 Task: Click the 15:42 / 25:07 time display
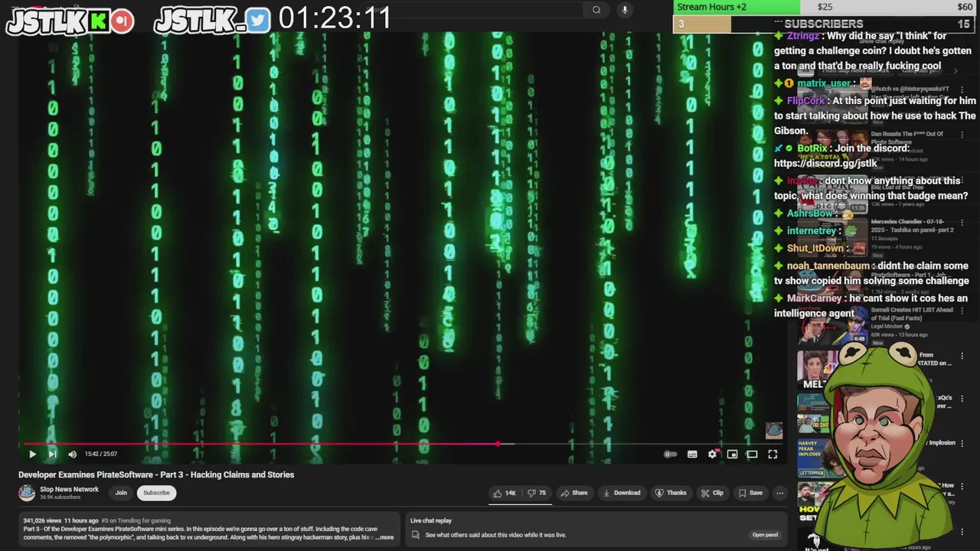(100, 454)
